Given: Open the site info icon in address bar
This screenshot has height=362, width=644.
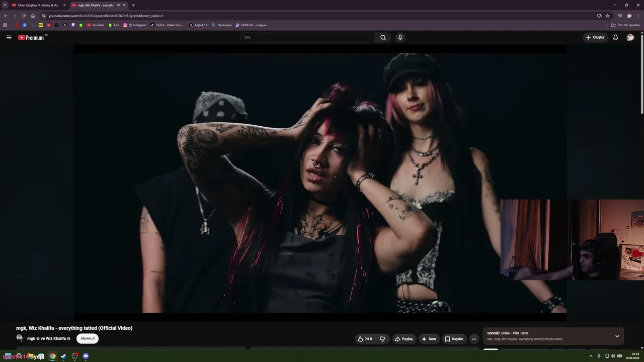Looking at the screenshot, I should (x=44, y=16).
